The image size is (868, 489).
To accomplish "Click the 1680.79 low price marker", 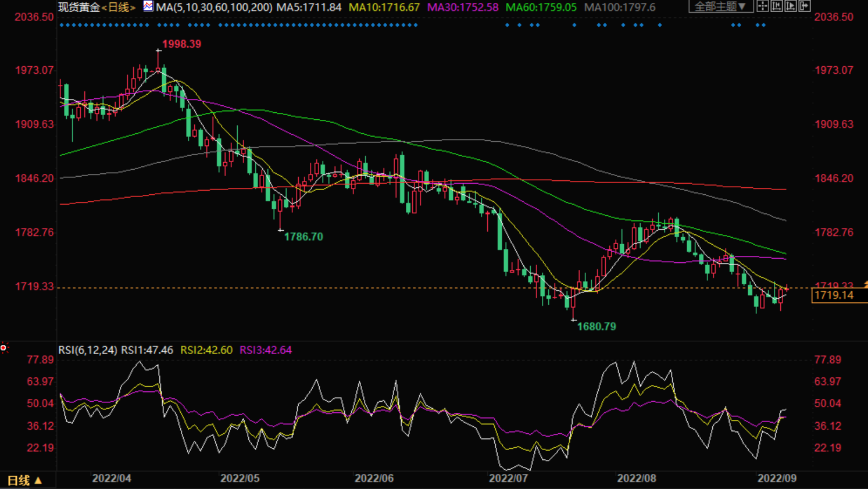I will [596, 327].
